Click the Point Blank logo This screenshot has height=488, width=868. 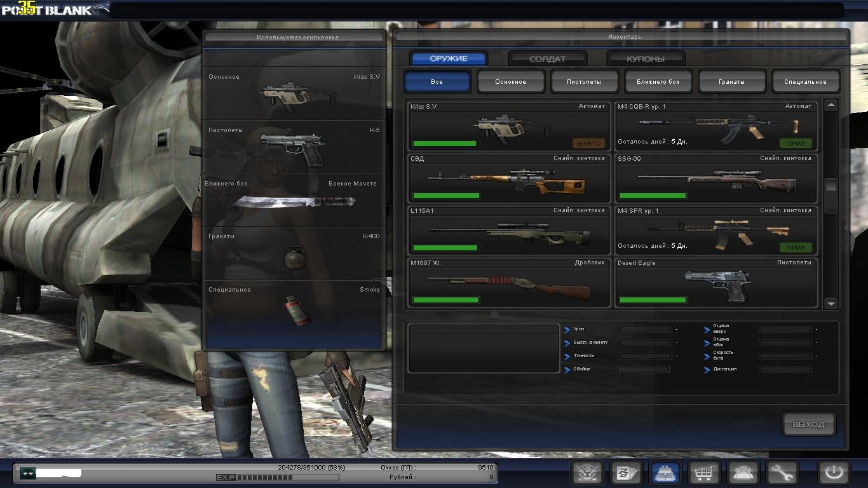click(x=55, y=9)
